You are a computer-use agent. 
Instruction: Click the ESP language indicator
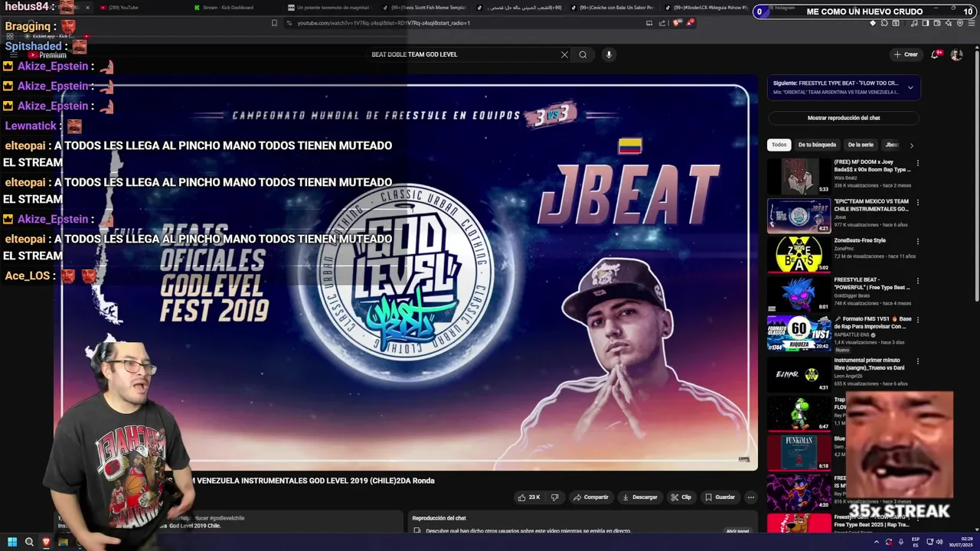click(916, 542)
